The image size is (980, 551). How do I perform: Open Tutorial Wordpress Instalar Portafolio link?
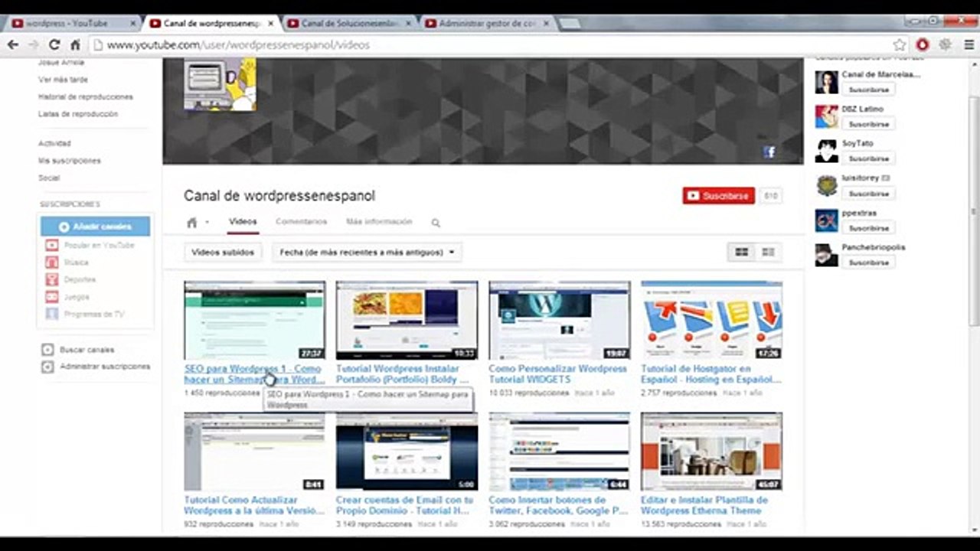coord(402,374)
